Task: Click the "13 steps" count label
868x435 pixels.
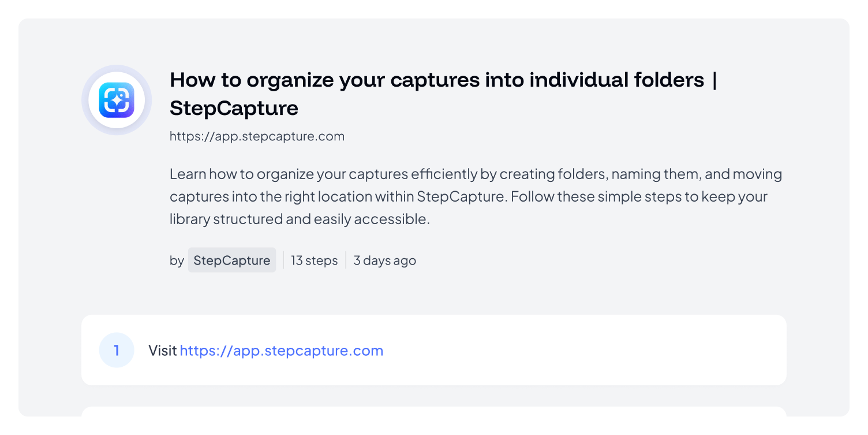Action: (314, 261)
